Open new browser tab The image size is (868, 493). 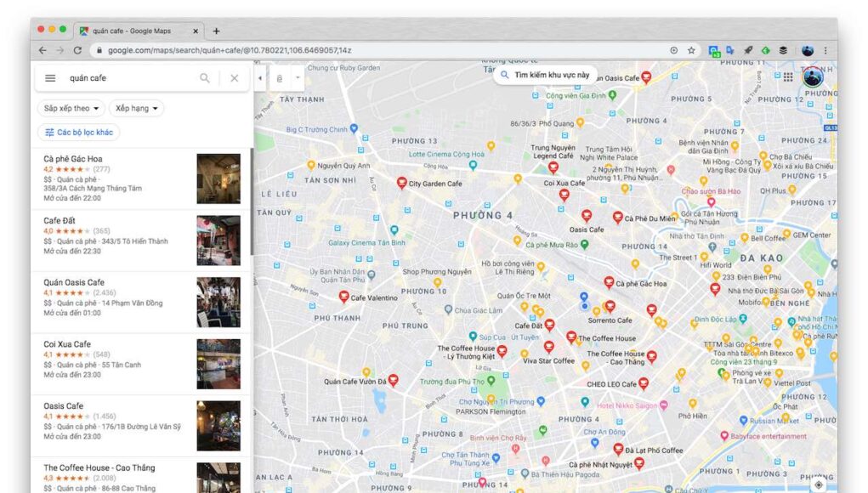pyautogui.click(x=217, y=31)
